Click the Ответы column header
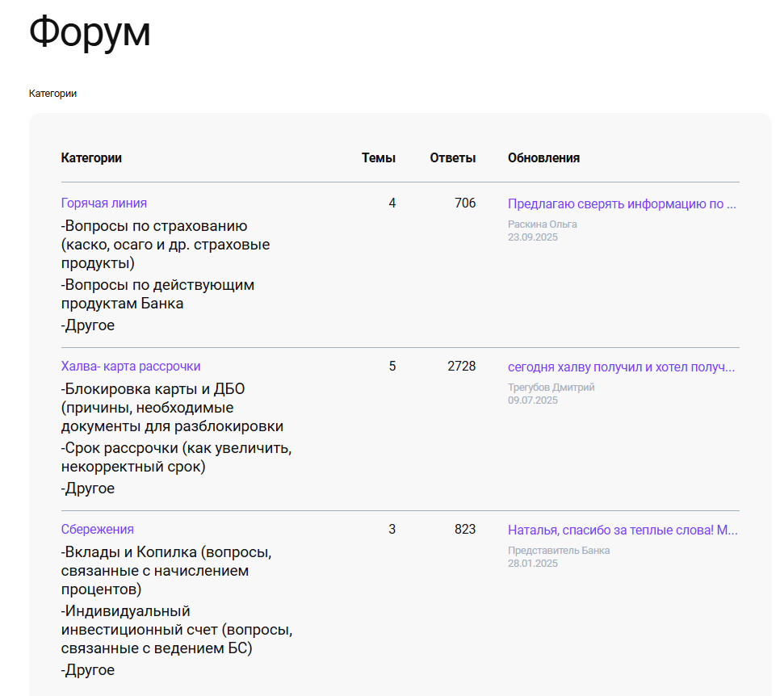Image resolution: width=784 pixels, height=696 pixels. [x=452, y=158]
